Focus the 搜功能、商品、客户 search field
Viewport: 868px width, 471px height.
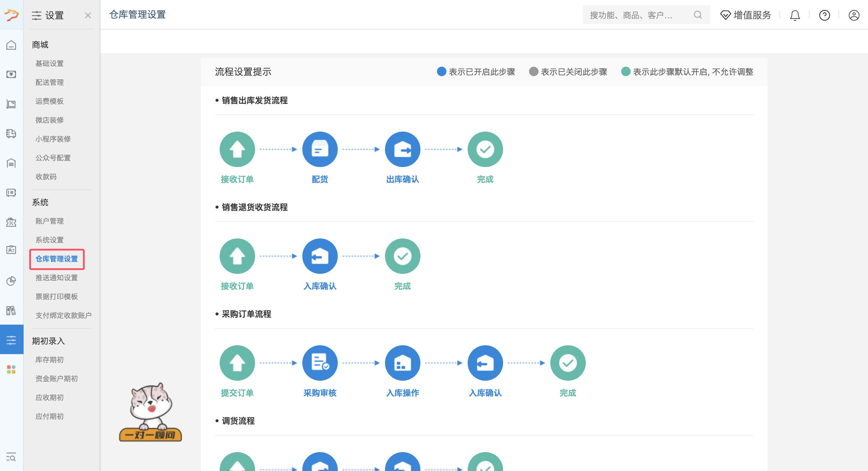(646, 15)
